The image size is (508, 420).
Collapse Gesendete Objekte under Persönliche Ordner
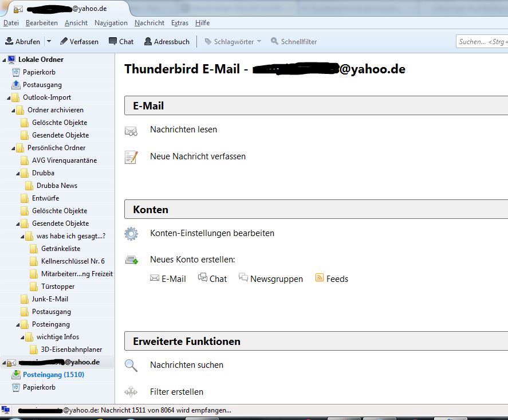(18, 224)
